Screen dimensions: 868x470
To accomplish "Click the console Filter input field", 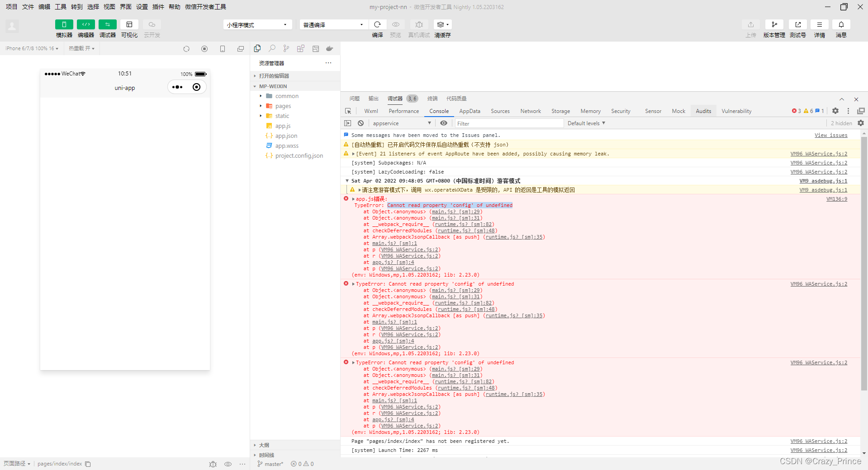I will tap(509, 123).
